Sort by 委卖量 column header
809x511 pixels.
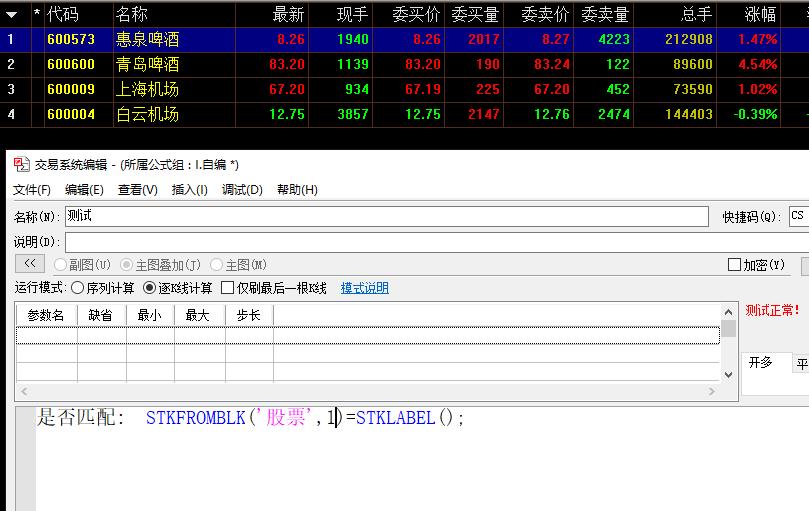(x=604, y=14)
